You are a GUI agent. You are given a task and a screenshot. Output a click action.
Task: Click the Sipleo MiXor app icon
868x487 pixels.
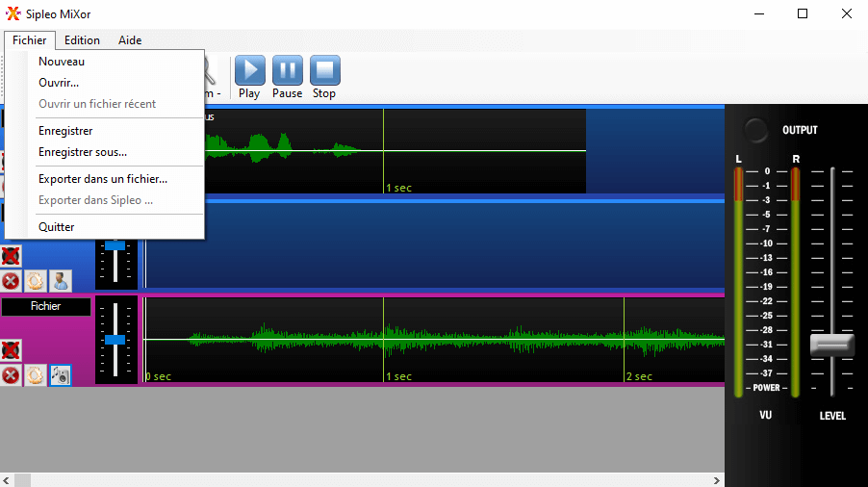point(13,13)
